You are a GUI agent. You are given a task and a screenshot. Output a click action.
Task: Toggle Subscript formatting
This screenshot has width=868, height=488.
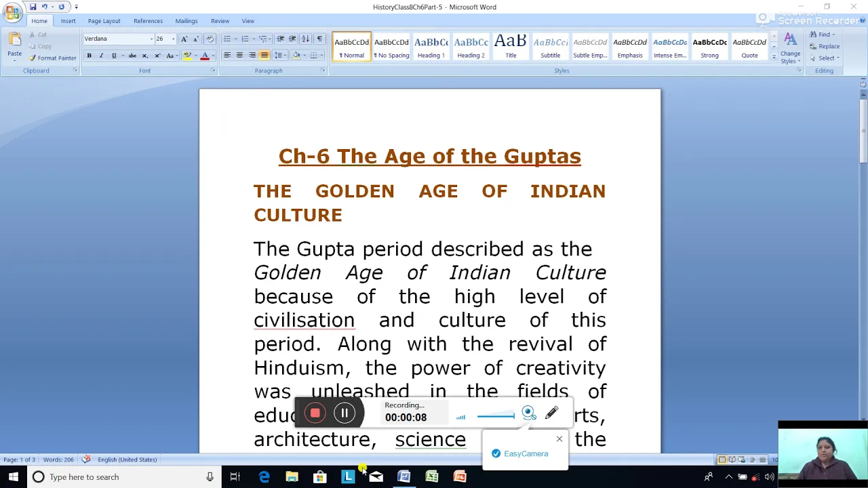coord(144,56)
